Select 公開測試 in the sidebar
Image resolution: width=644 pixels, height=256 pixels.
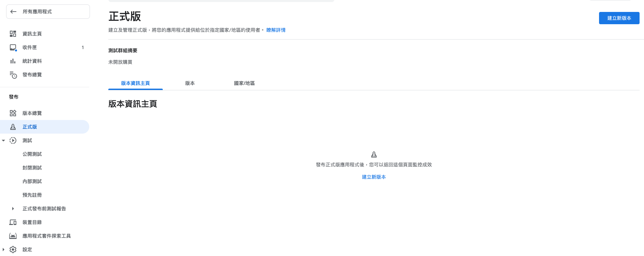point(32,154)
